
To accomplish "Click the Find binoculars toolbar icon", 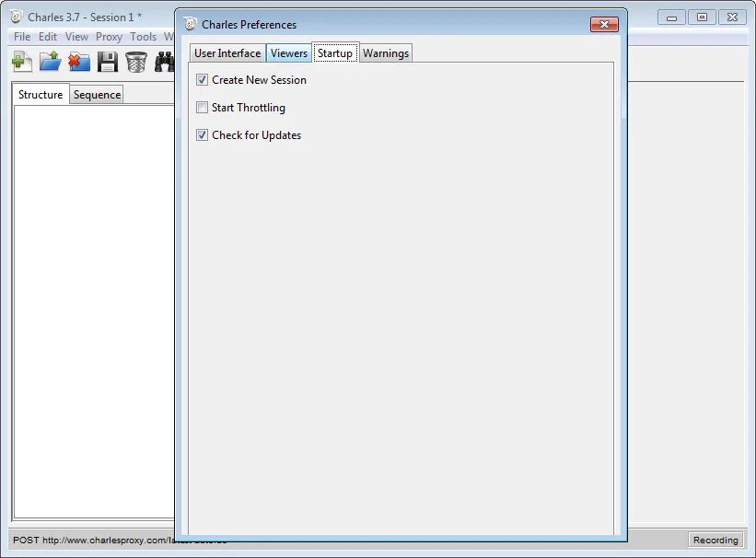I will (165, 62).
